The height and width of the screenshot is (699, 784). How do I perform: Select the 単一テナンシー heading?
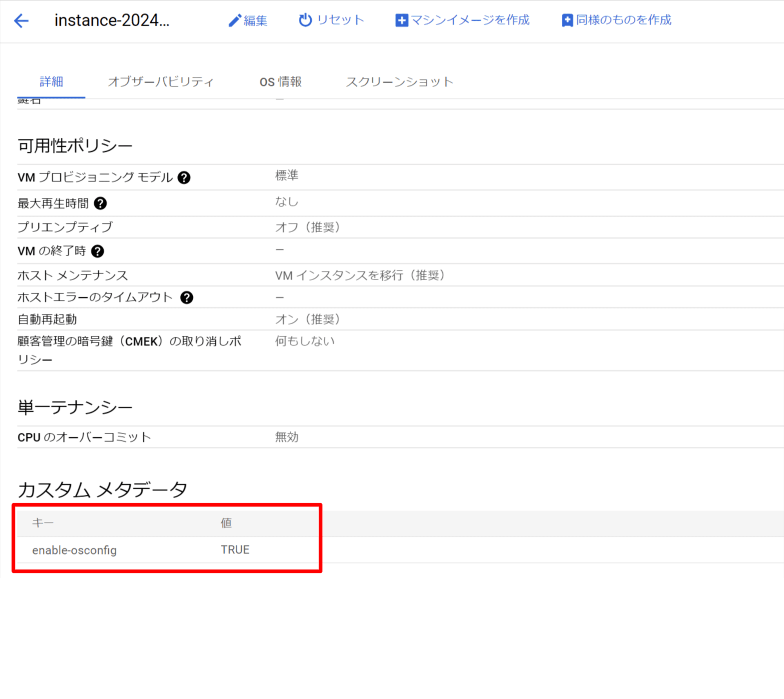coord(75,408)
